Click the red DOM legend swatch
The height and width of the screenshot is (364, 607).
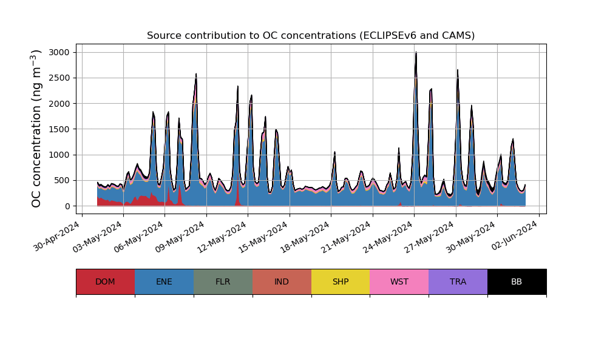tap(105, 281)
